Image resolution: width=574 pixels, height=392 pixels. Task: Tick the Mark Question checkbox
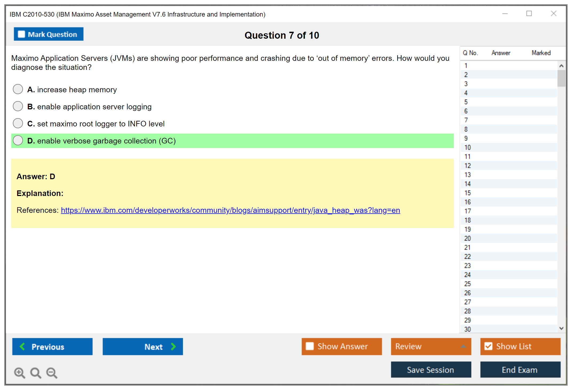pos(21,34)
